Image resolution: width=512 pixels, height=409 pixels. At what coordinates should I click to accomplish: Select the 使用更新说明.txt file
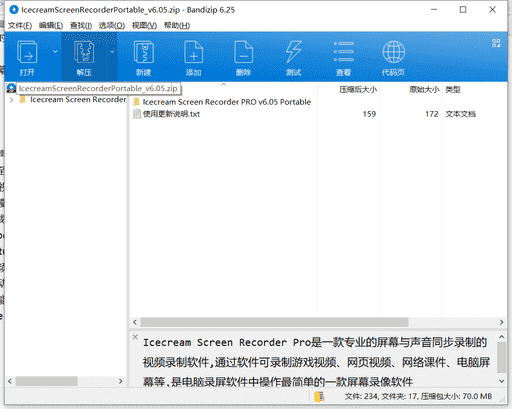[x=171, y=114]
